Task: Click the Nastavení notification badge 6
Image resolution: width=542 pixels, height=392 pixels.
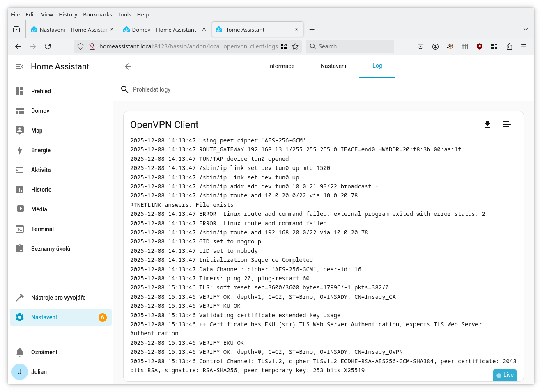Action: tap(103, 317)
